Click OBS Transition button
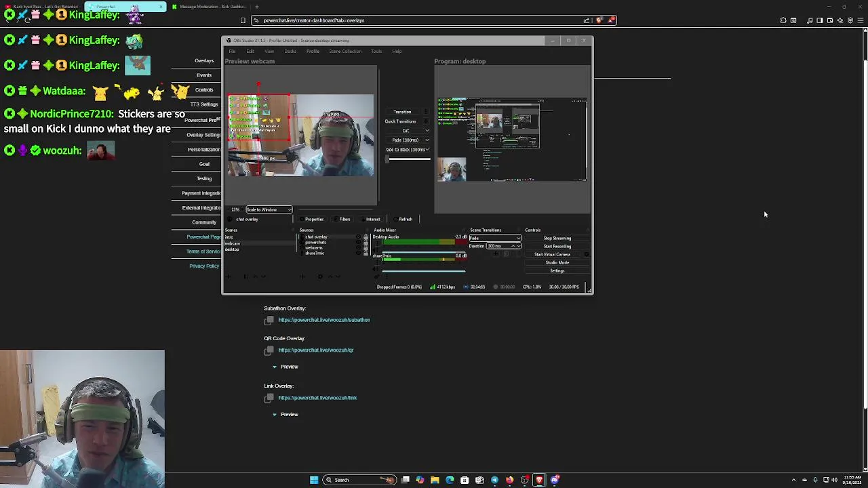Screen dimensions: 868x488 (x=402, y=112)
